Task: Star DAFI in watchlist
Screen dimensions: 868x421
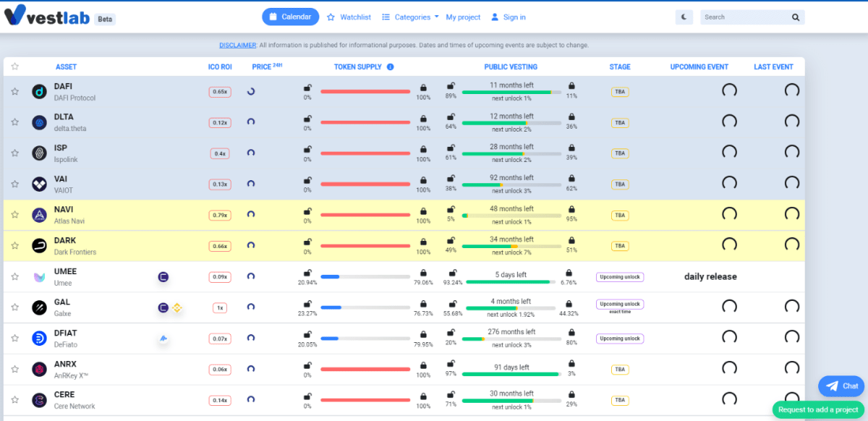Action: coord(14,92)
